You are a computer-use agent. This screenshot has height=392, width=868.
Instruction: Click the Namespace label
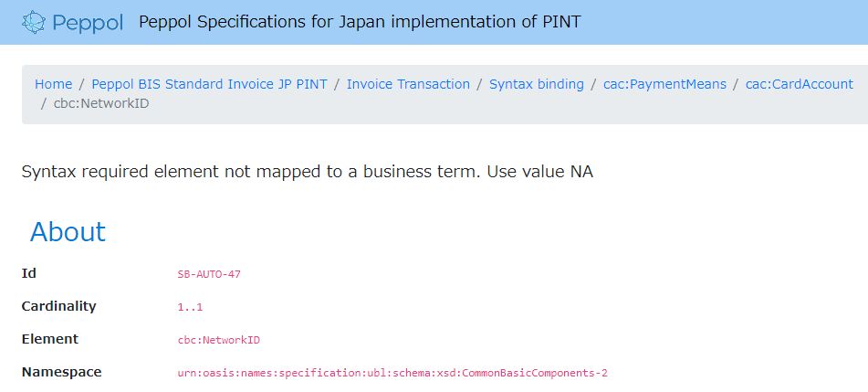pos(61,372)
